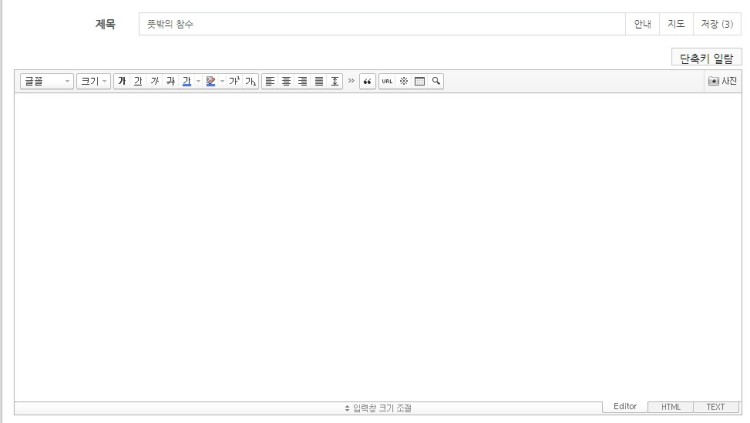
Task: Toggle bold text formatting
Action: [122, 80]
